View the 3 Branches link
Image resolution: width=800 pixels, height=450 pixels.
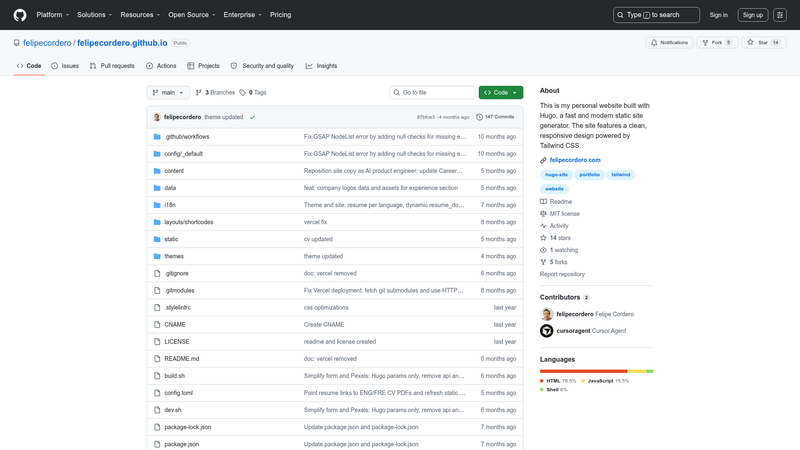[x=215, y=92]
